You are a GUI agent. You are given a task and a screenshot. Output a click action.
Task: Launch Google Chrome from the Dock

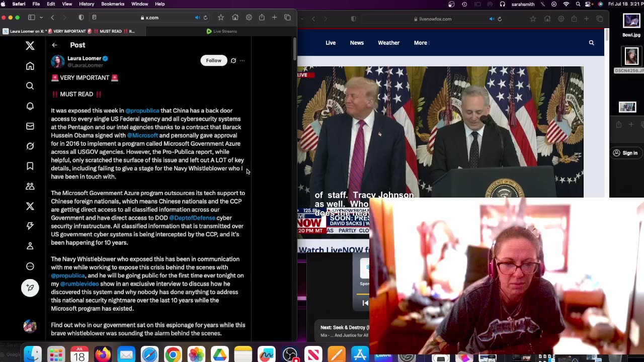coord(173,354)
